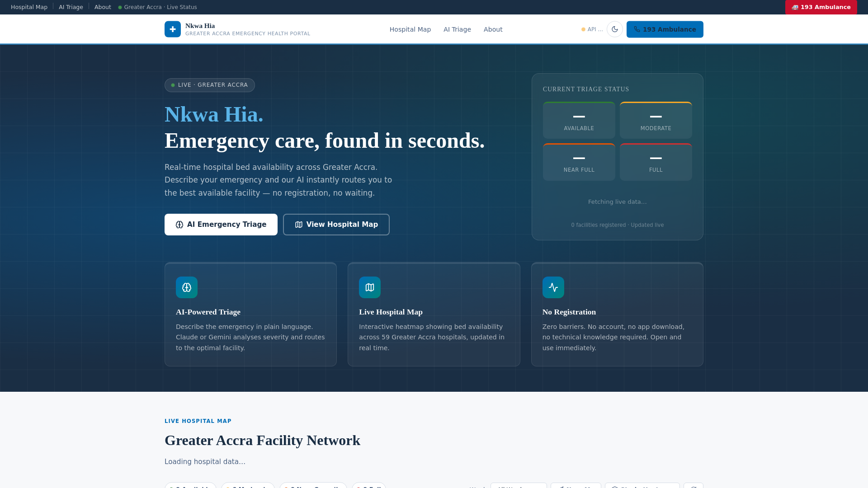
Task: Select AI Triage in the main navigation
Action: click(x=457, y=29)
